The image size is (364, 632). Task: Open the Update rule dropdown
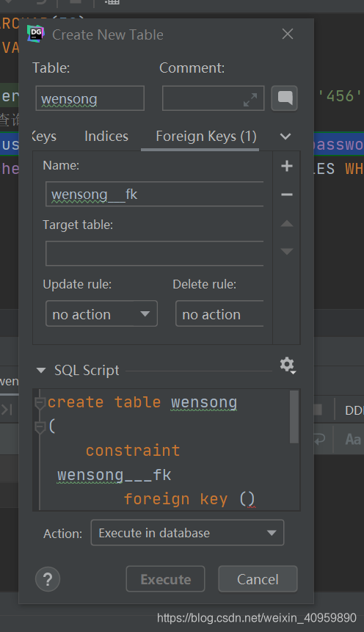tap(101, 313)
